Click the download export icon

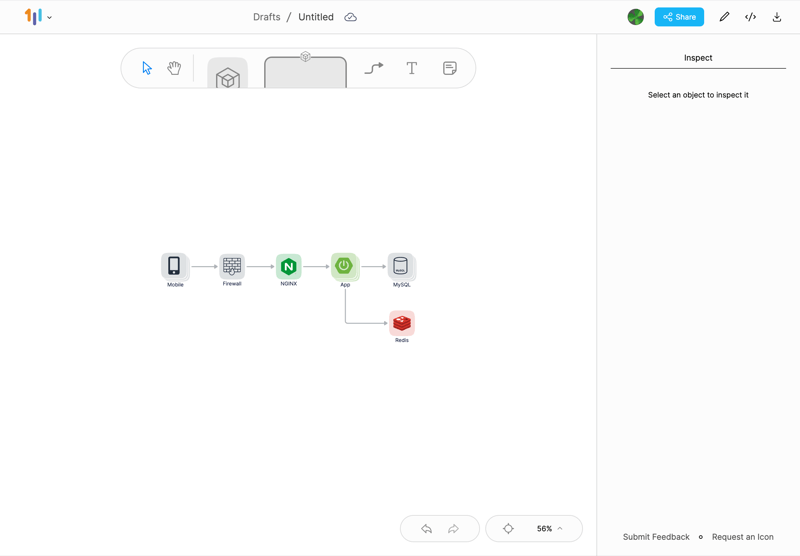(777, 17)
